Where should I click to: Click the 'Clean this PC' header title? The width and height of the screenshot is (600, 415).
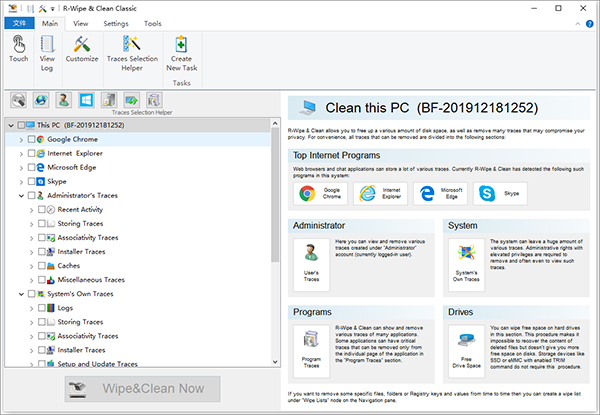point(432,108)
